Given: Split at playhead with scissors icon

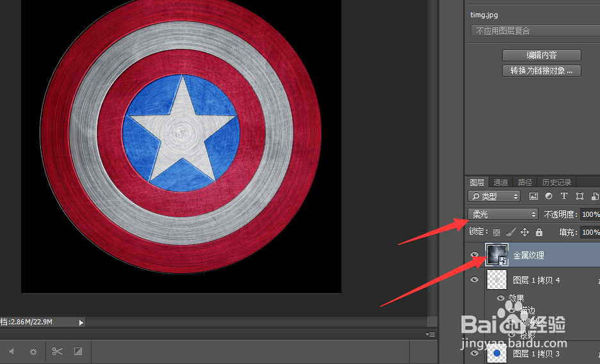Looking at the screenshot, I should [x=58, y=351].
